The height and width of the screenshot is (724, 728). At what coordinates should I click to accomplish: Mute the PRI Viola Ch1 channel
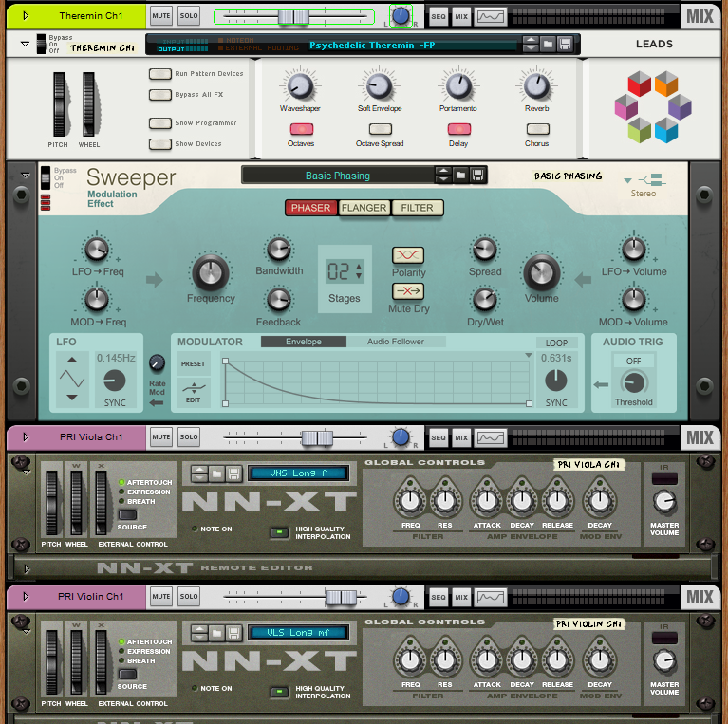click(160, 437)
